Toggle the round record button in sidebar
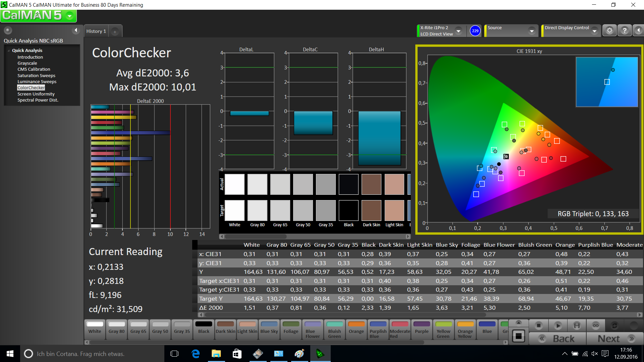644x362 pixels. coord(8,30)
